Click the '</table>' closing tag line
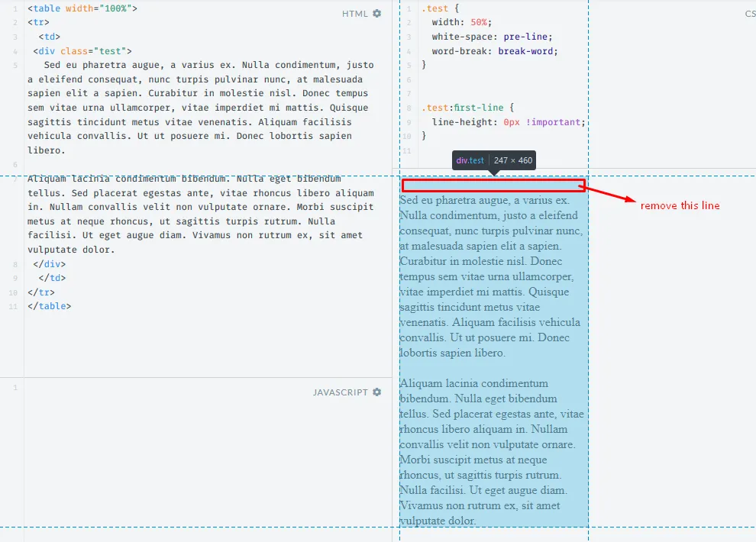Screen dimensions: 756x542 point(49,306)
